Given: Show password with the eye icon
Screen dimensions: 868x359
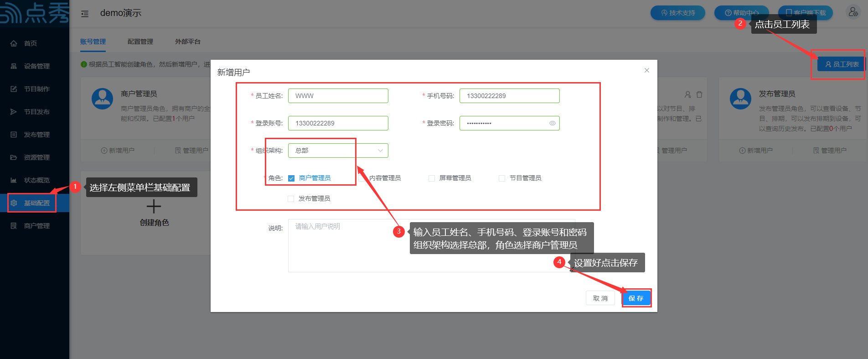Looking at the screenshot, I should click(x=553, y=123).
